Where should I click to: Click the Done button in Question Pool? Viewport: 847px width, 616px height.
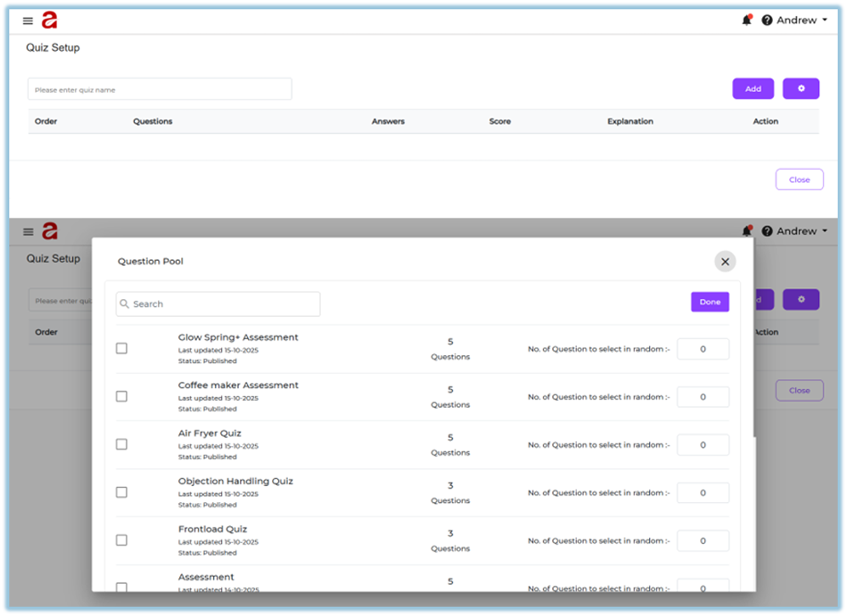coord(709,302)
